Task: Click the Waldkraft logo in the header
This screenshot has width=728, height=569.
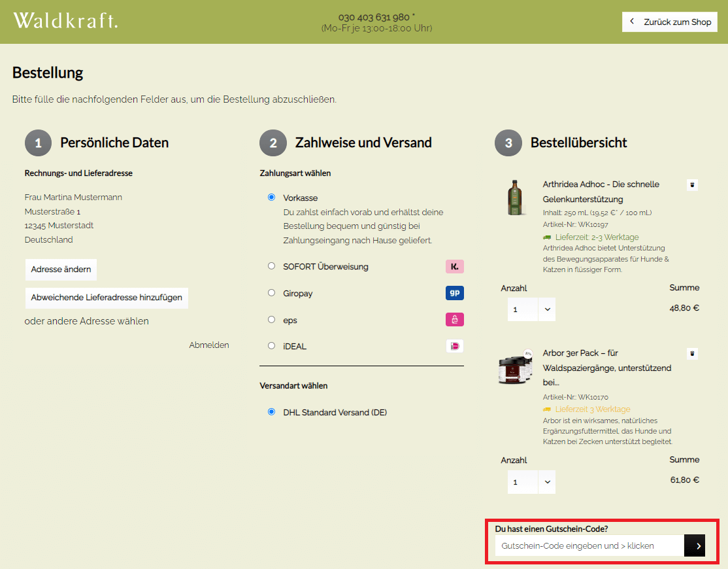Action: click(x=65, y=21)
